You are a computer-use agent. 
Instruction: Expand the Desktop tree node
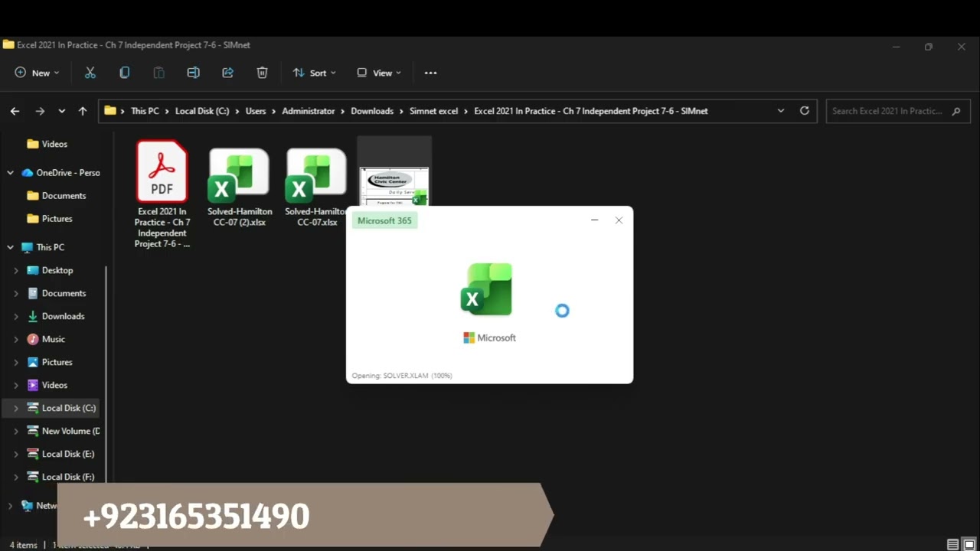click(x=16, y=270)
